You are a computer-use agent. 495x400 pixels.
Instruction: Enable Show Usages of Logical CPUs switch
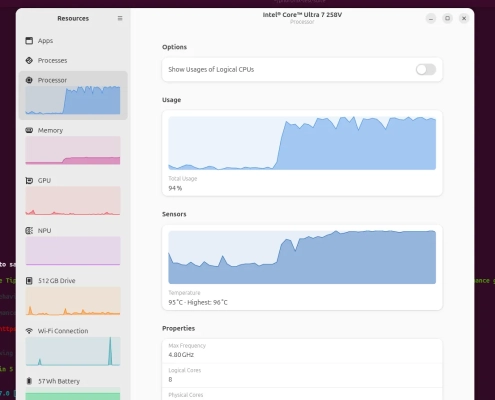426,69
